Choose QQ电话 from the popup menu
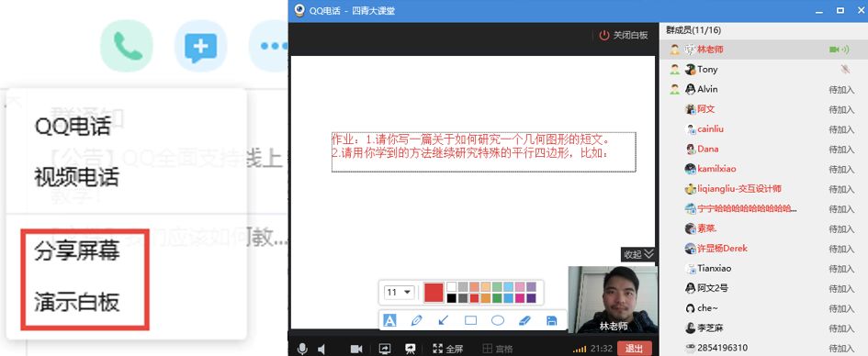Viewport: 868px width, 356px height. 73,126
